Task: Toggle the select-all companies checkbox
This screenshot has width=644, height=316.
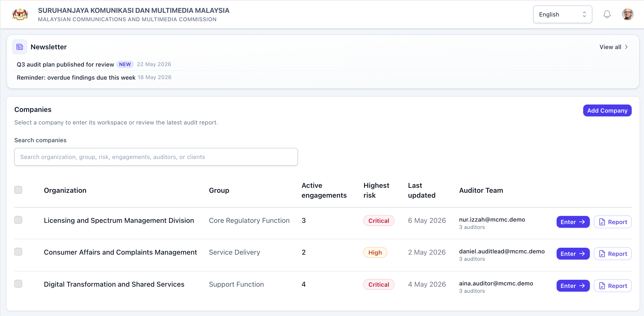Action: (18, 190)
